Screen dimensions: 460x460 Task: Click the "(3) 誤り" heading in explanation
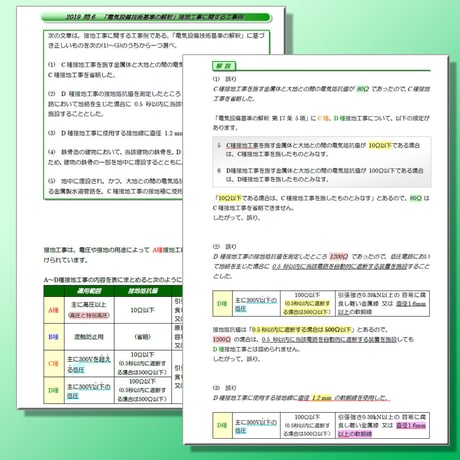pyautogui.click(x=225, y=388)
